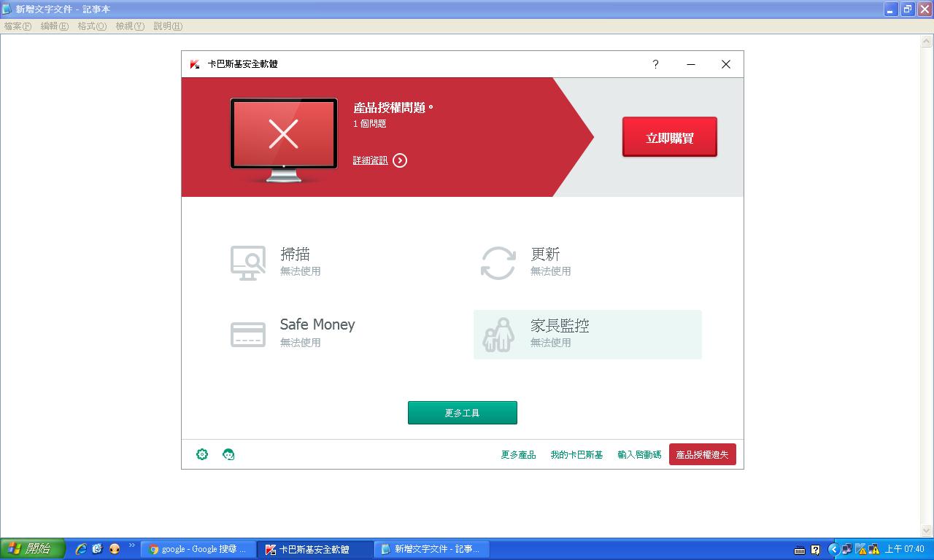This screenshot has width=934, height=560.
Task: Click the help question mark icon
Action: (x=655, y=64)
